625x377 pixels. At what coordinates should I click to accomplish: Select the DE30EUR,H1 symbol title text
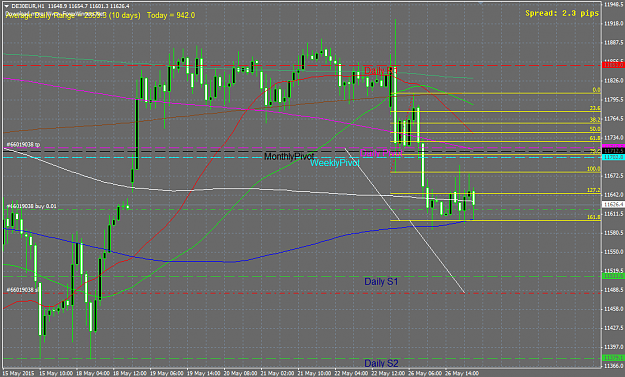28,6
